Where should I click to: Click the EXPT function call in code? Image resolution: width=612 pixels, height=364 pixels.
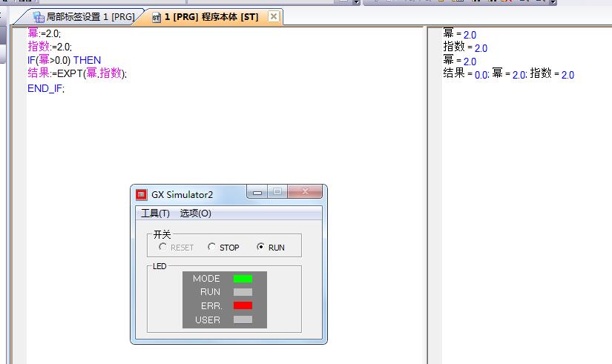(70, 74)
